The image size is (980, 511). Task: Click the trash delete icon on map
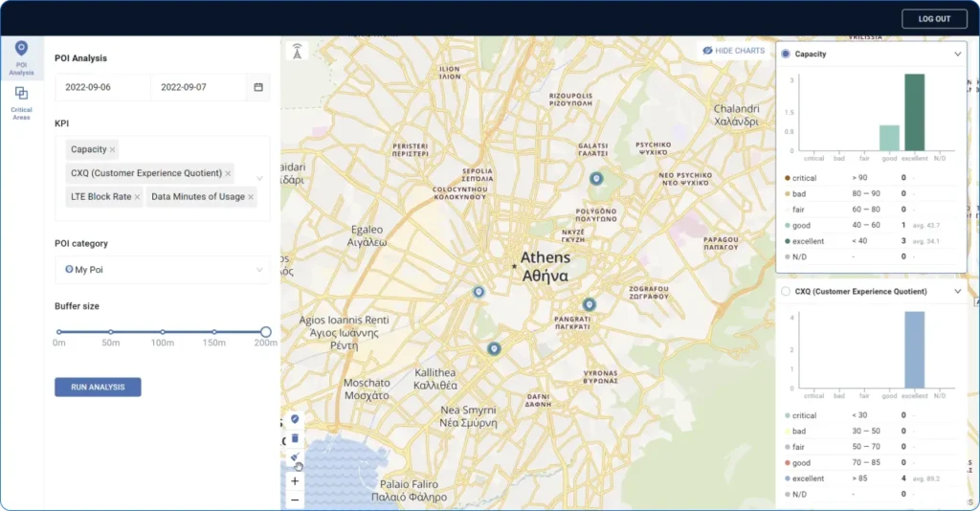(295, 438)
